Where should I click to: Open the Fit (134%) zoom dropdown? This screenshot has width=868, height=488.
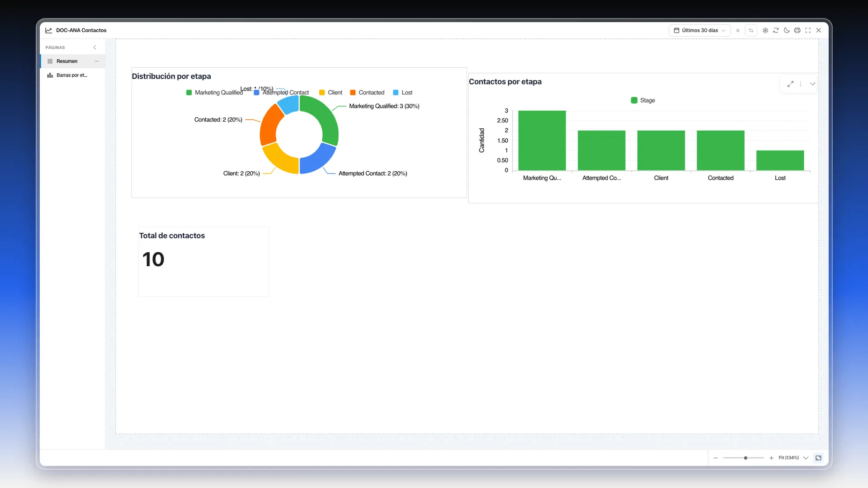pyautogui.click(x=793, y=458)
